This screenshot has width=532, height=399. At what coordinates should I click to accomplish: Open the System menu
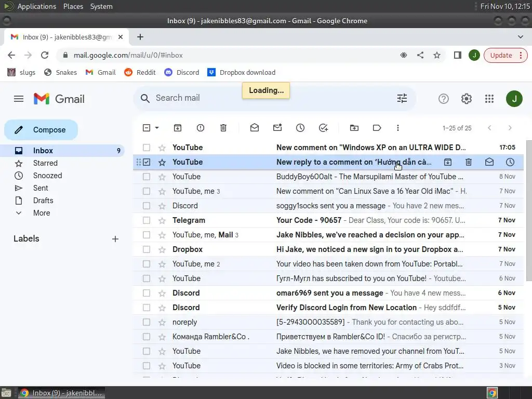(x=101, y=6)
